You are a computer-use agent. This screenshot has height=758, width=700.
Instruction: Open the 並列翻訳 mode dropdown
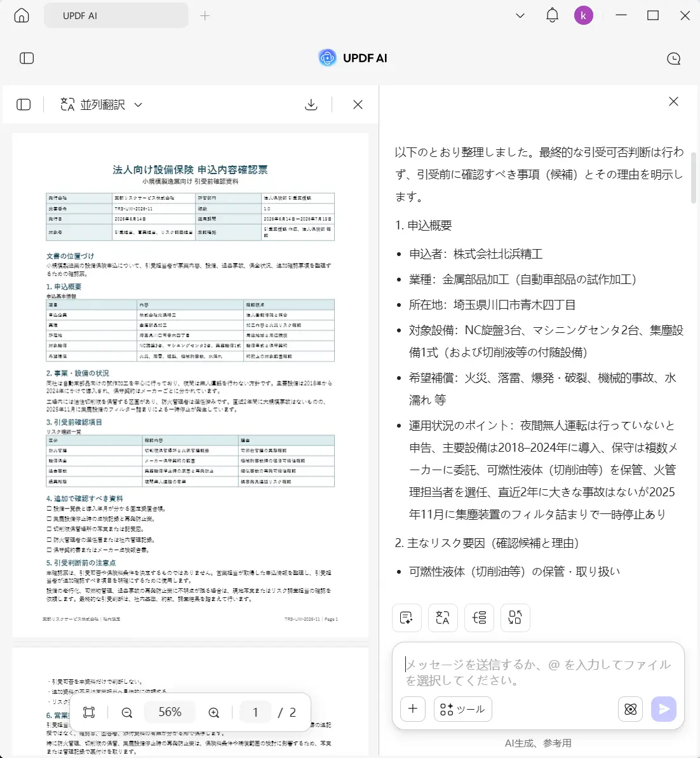coord(102,104)
